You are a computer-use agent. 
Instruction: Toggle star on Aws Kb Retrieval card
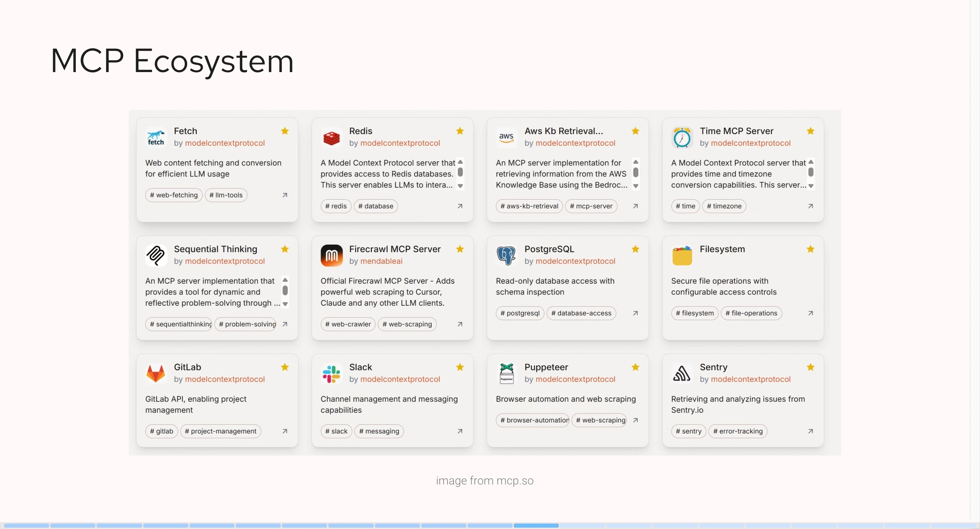point(635,131)
